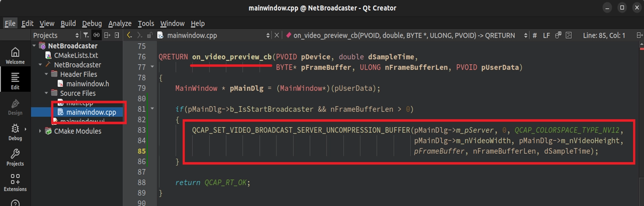Click the filter tree icon in Projects panel

(86, 35)
